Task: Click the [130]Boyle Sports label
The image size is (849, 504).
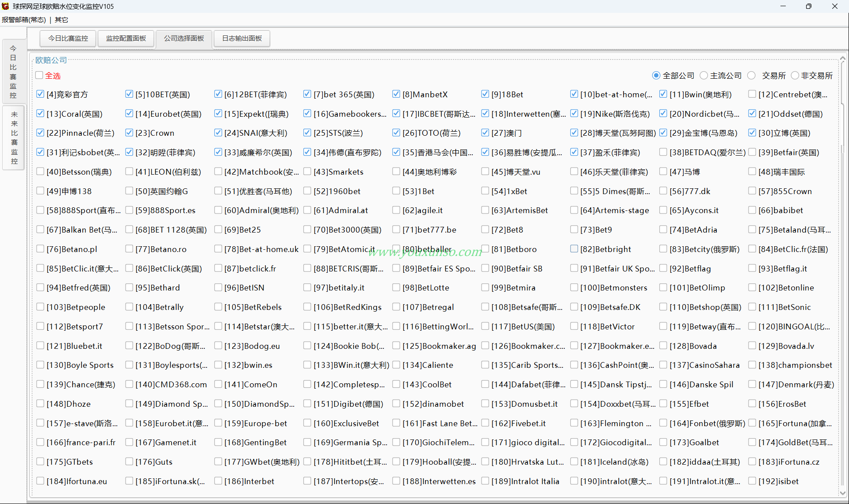Action: click(80, 365)
